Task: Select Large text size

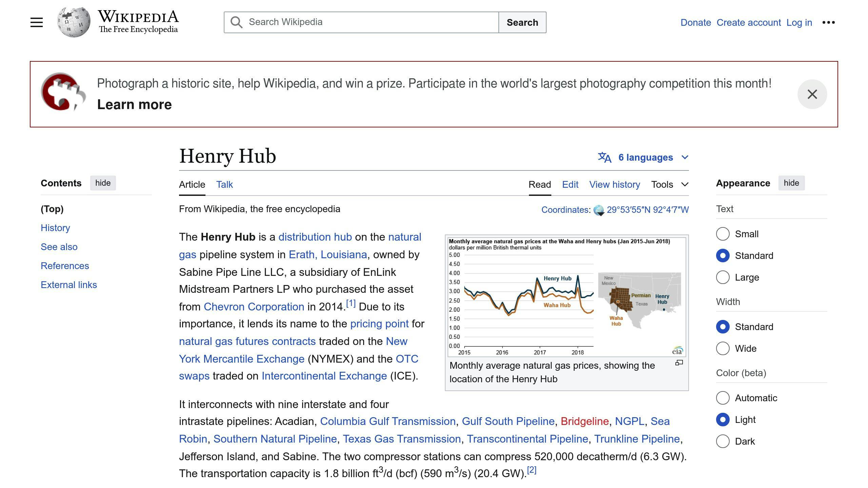Action: (x=723, y=277)
